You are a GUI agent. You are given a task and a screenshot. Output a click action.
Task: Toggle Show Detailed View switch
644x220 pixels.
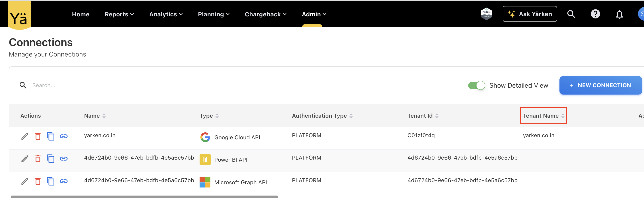tap(477, 85)
